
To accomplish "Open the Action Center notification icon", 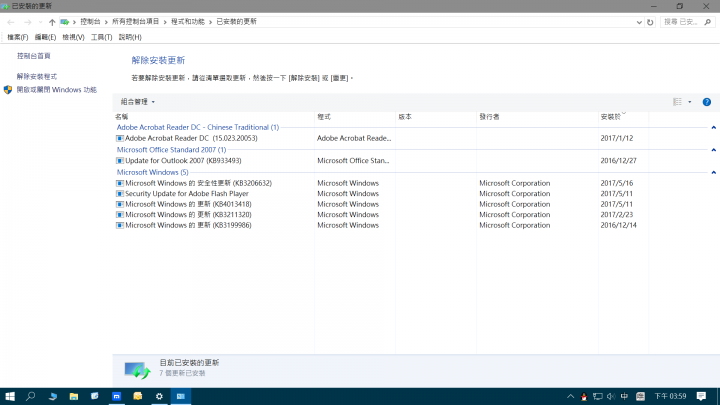I will (x=701, y=396).
